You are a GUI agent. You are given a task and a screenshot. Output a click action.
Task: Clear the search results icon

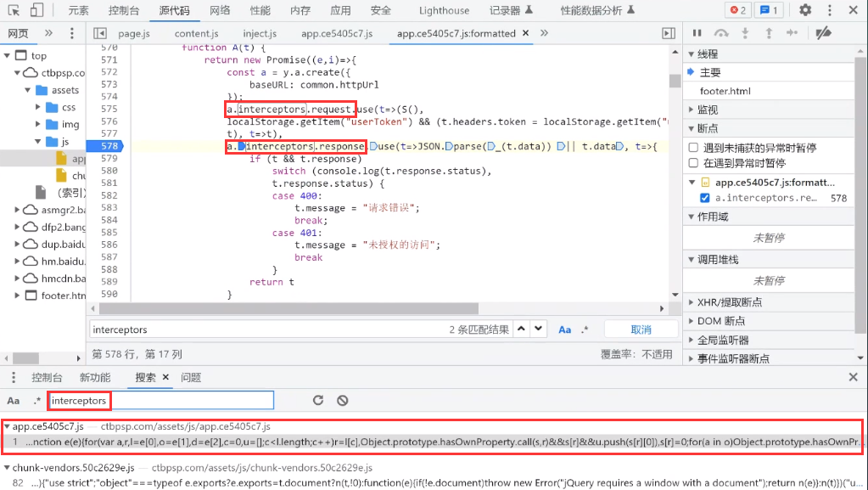[342, 400]
